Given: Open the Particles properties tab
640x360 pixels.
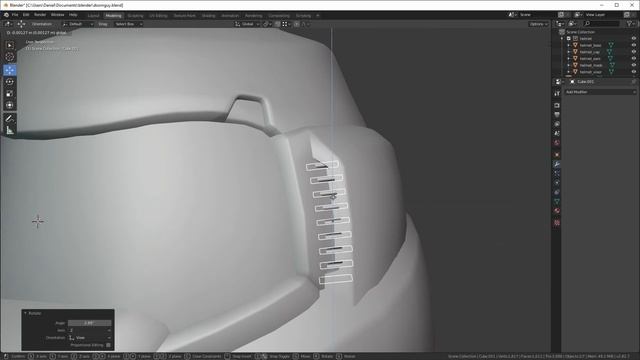Looking at the screenshot, I should 557,173.
